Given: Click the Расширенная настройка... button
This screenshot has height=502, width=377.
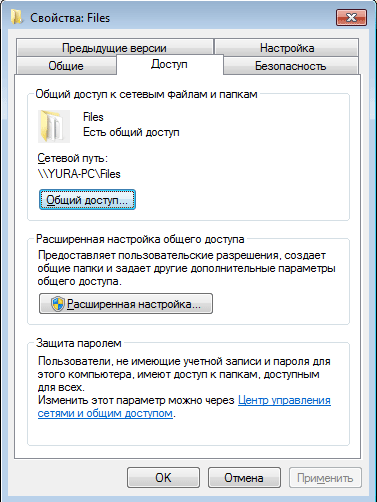Looking at the screenshot, I should pos(126,304).
